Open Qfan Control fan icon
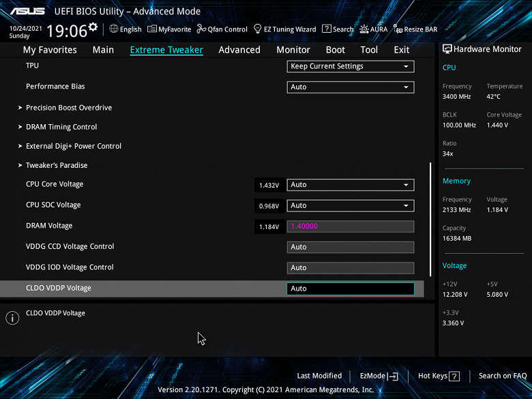This screenshot has height=399, width=532. click(201, 29)
